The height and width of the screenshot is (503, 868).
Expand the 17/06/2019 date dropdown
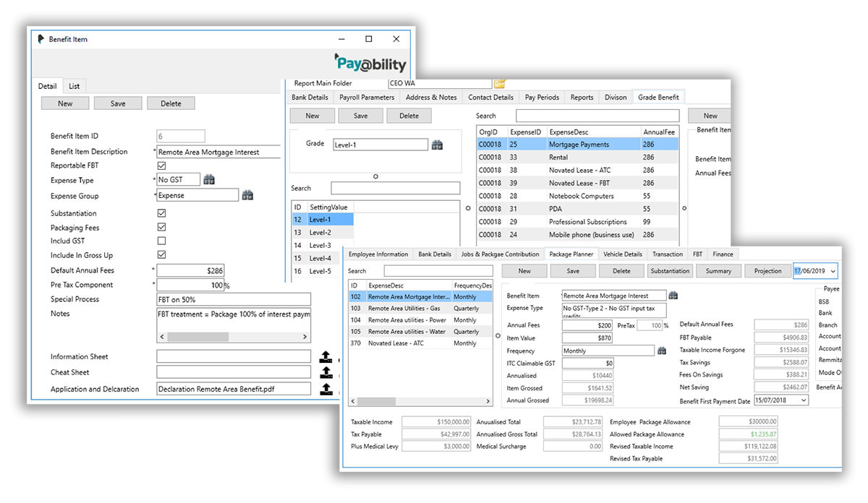tap(833, 271)
